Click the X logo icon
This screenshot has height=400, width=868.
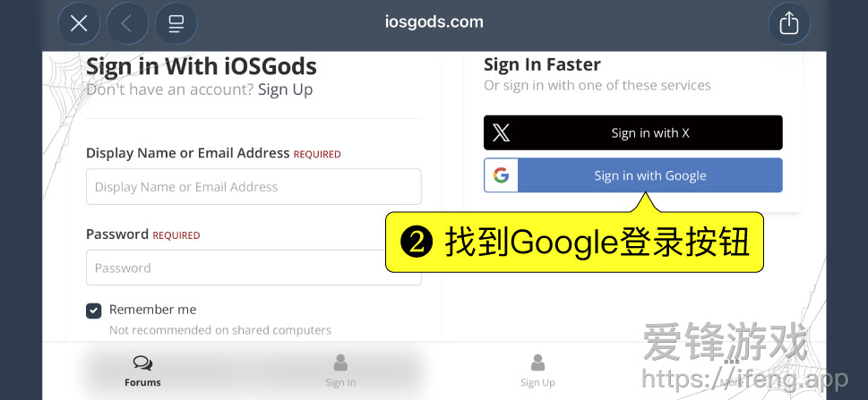click(x=501, y=132)
